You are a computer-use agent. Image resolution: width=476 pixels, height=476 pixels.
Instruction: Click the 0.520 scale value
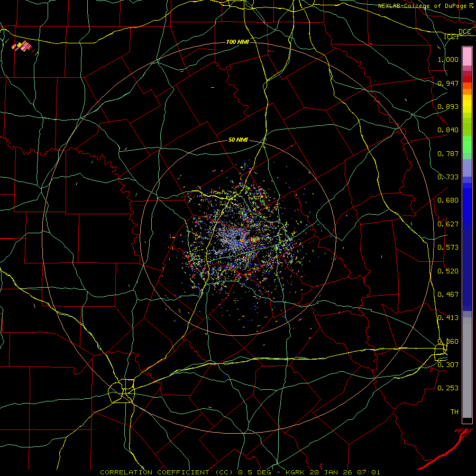click(x=448, y=271)
